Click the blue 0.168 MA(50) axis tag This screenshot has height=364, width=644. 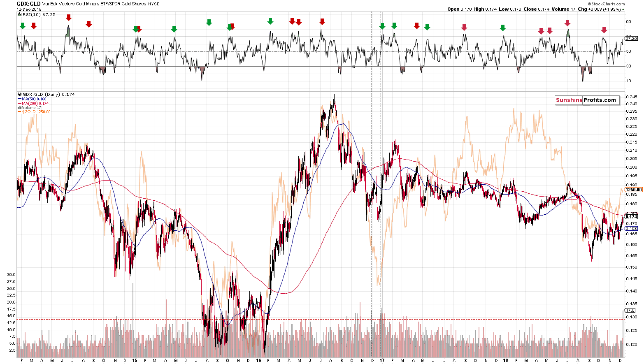point(632,229)
